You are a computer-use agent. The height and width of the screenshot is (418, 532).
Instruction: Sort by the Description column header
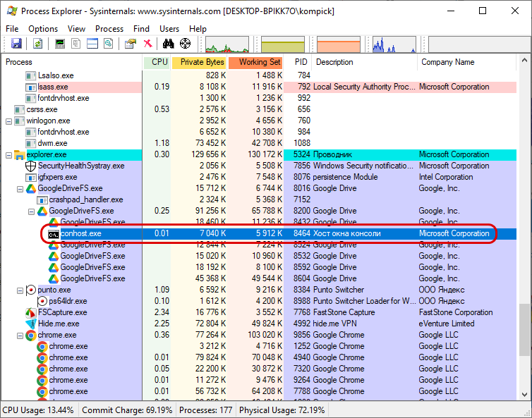pyautogui.click(x=365, y=62)
